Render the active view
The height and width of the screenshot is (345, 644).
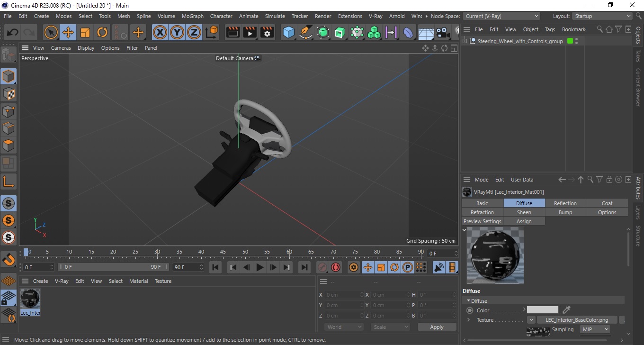(x=233, y=33)
